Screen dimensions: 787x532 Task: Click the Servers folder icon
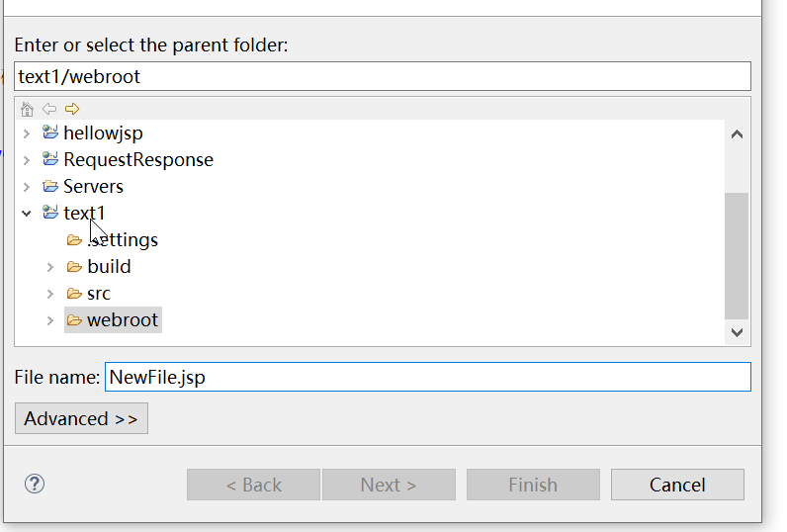[x=50, y=186]
